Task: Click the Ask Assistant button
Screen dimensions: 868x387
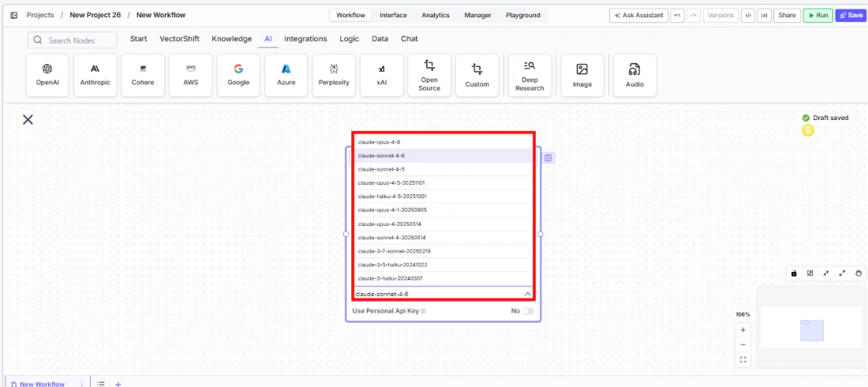Action: coord(638,16)
